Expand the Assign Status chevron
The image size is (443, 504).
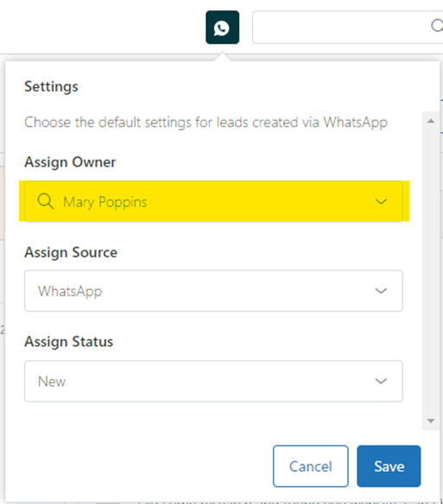coord(381,381)
